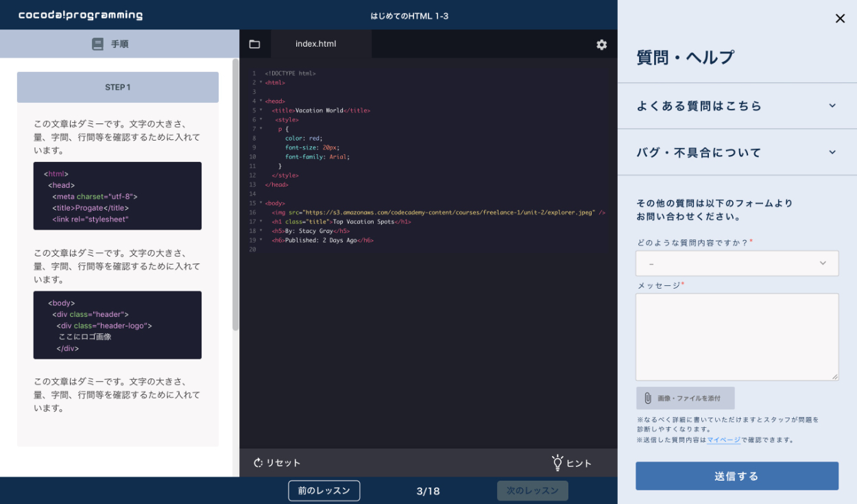Click the lightbulb hint icon
This screenshot has height=504, width=857.
tap(557, 463)
